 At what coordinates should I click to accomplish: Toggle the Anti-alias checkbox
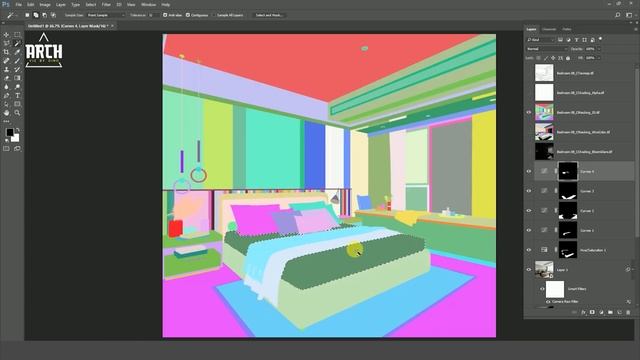pyautogui.click(x=165, y=15)
